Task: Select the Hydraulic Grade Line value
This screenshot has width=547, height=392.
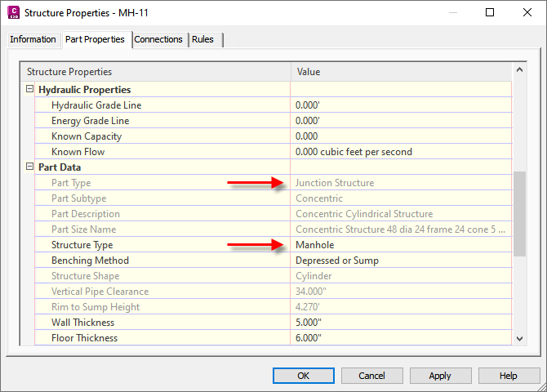Action: [400, 105]
